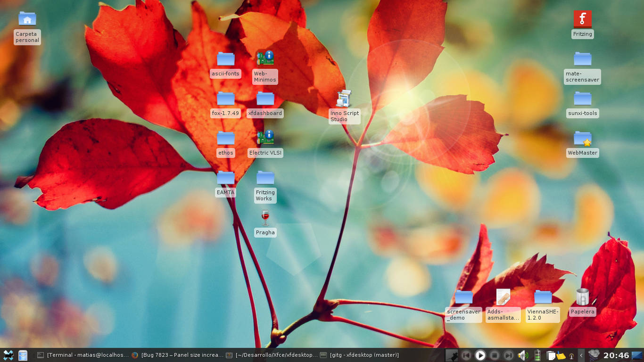Open the Adds-asmallsta... file icon

[503, 297]
